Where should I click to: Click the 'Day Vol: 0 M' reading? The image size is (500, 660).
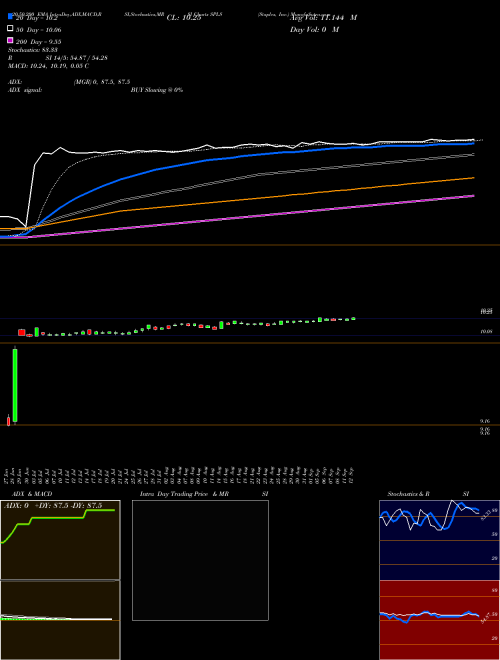[314, 29]
